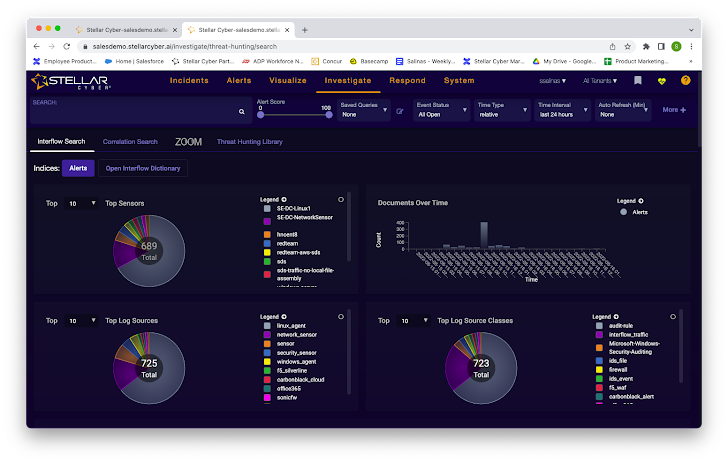Click the edit saved queries icon
This screenshot has height=463, width=728.
coord(400,111)
